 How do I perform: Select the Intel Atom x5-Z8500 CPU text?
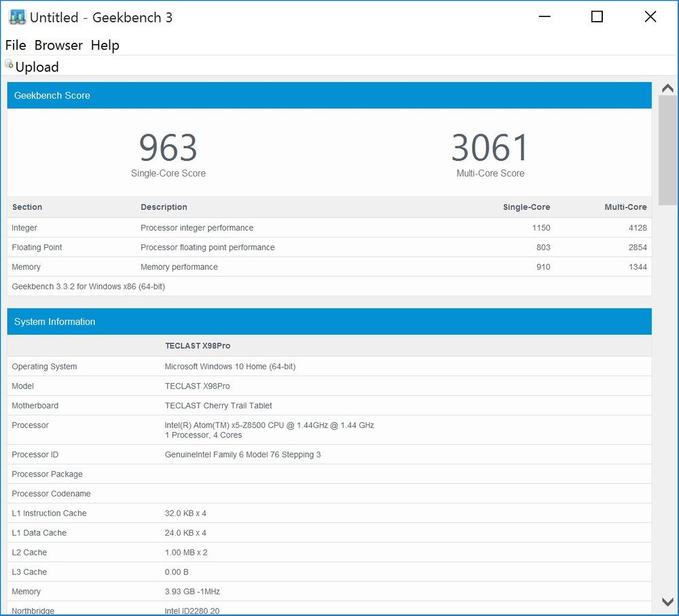pyautogui.click(x=269, y=425)
